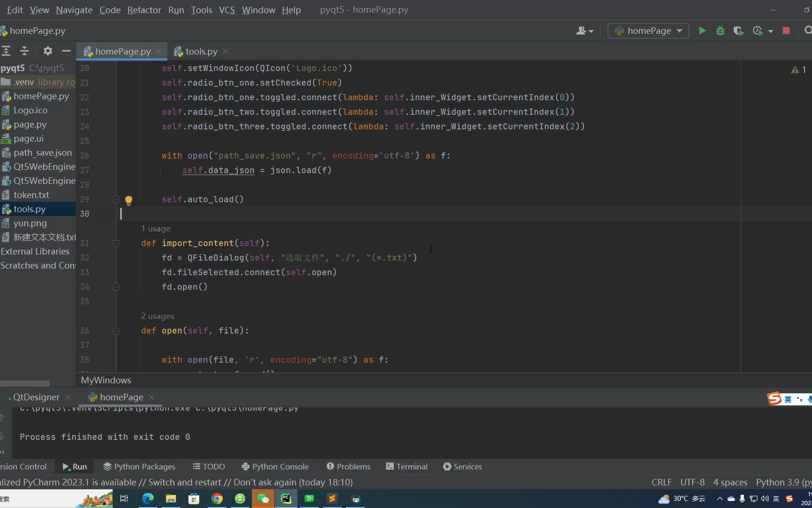
Task: Click the Profile run icon
Action: [757, 31]
